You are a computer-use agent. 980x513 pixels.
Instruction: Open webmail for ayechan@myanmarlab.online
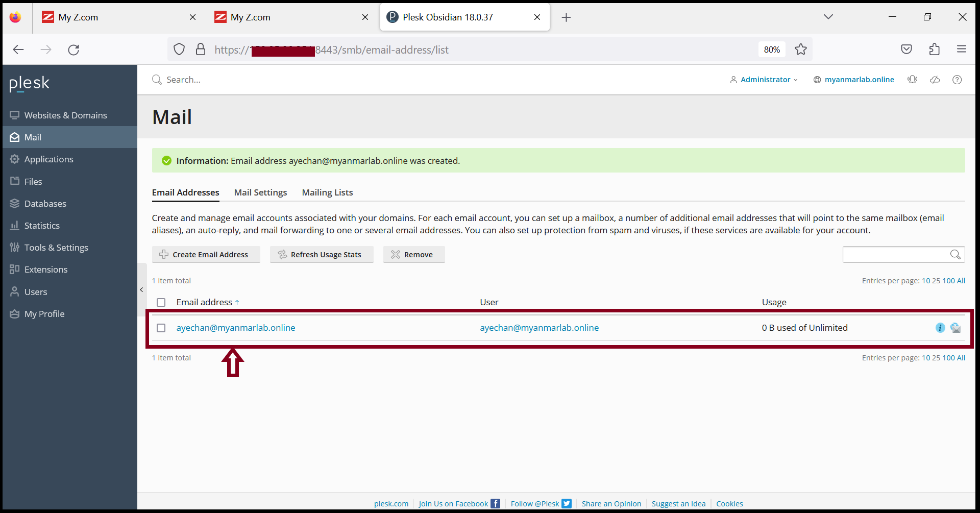tap(957, 328)
